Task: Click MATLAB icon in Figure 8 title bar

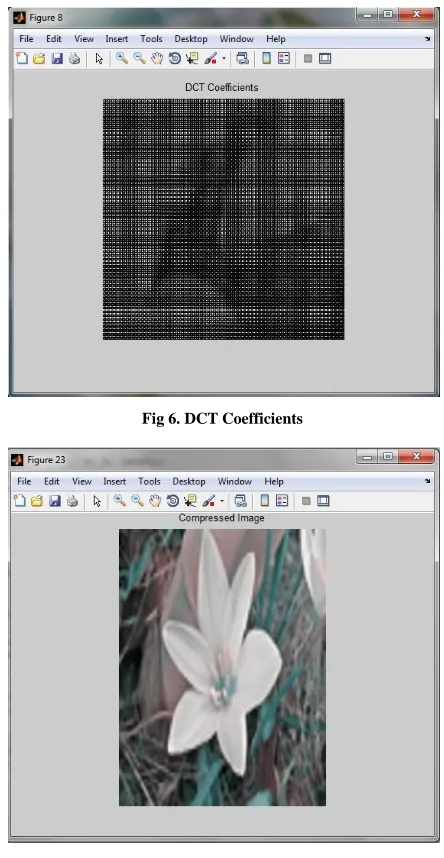Action: [x=19, y=18]
